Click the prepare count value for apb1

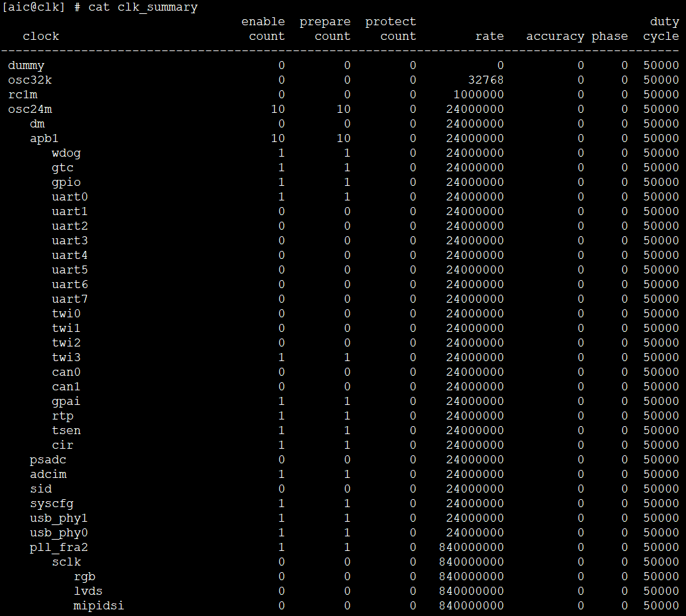(x=343, y=138)
